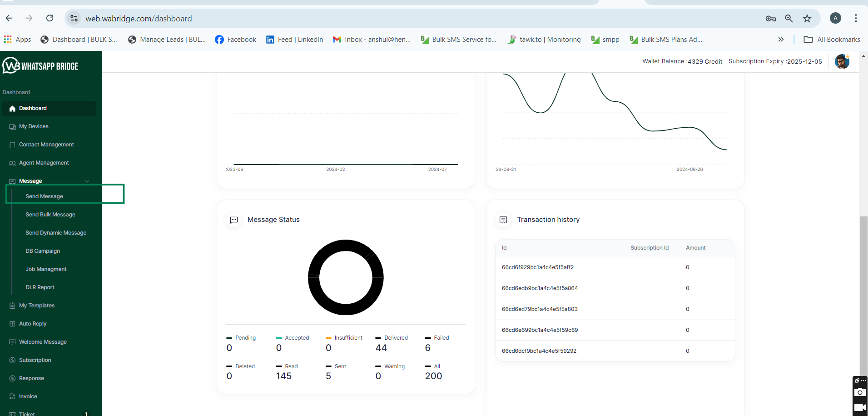Image resolution: width=868 pixels, height=416 pixels.
Task: Click Pending legend entry
Action: (x=241, y=338)
